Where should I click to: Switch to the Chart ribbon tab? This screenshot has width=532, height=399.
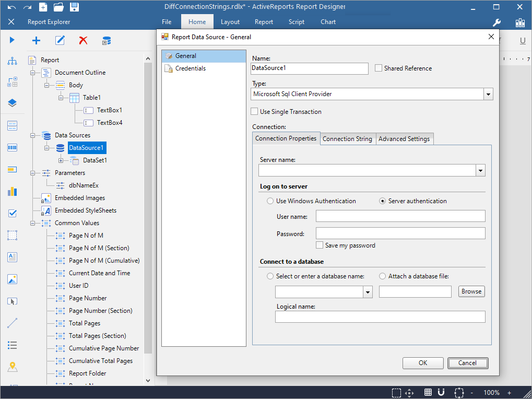328,22
